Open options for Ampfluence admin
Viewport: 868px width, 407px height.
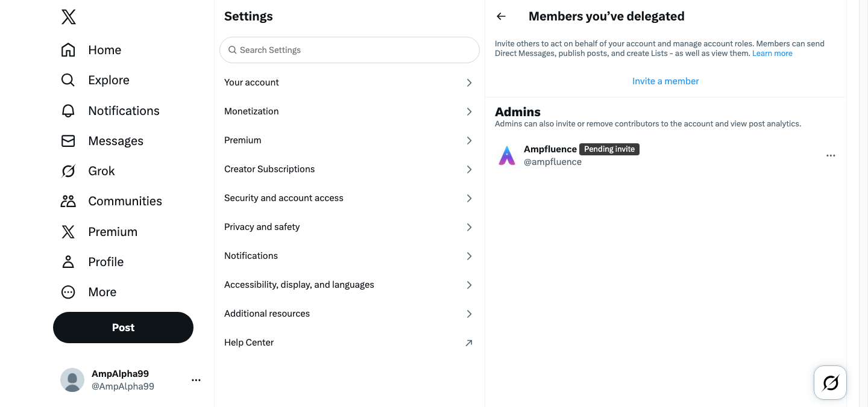point(831,155)
